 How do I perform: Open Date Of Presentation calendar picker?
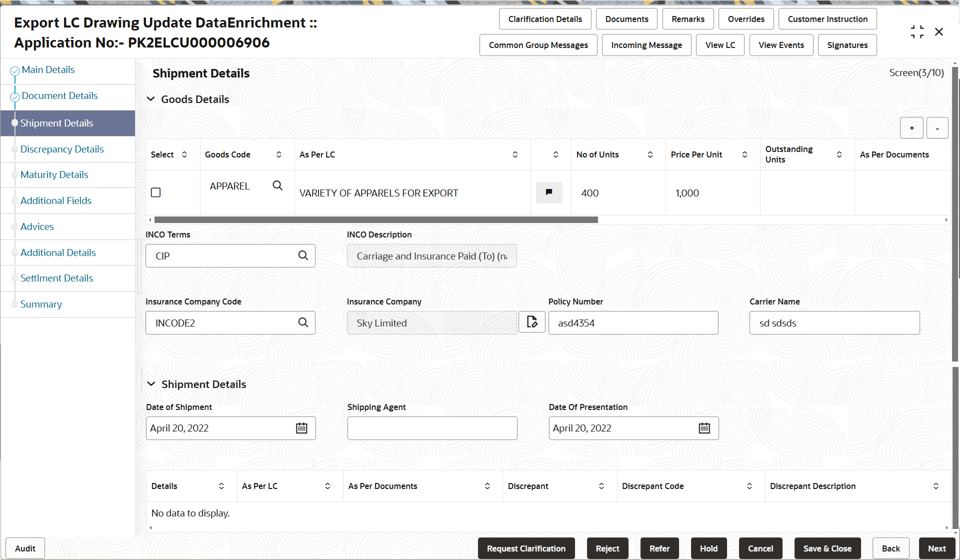[704, 428]
